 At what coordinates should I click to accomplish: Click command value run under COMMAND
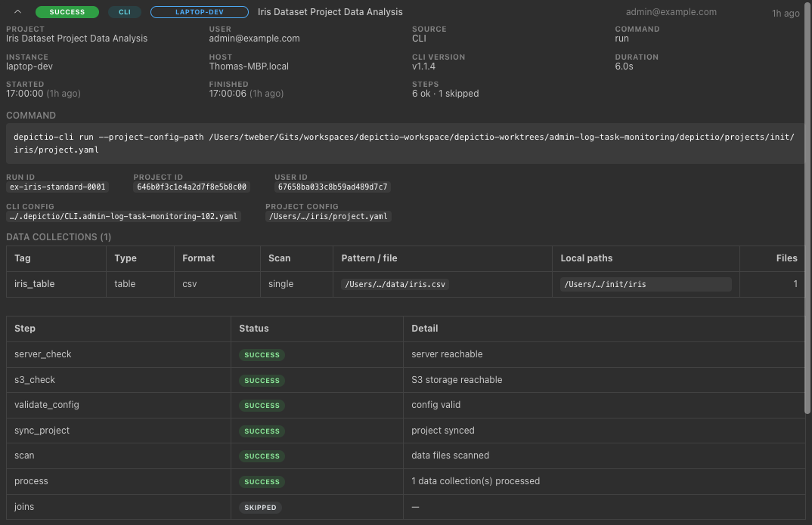[x=622, y=39]
